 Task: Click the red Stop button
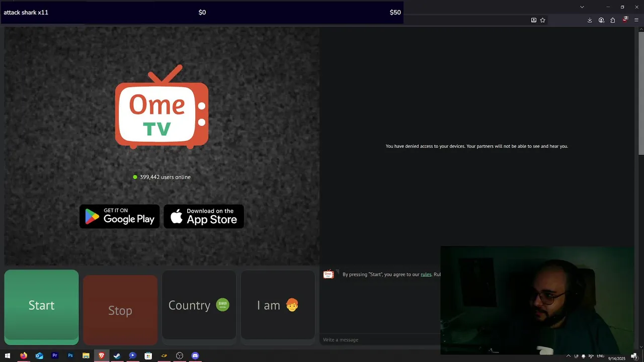click(120, 310)
